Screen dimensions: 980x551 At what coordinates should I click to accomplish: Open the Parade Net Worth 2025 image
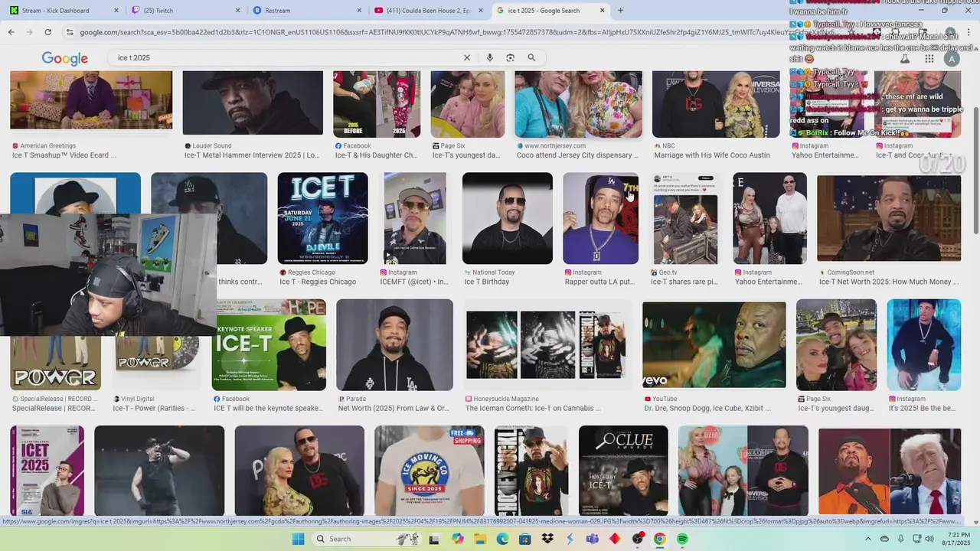394,345
